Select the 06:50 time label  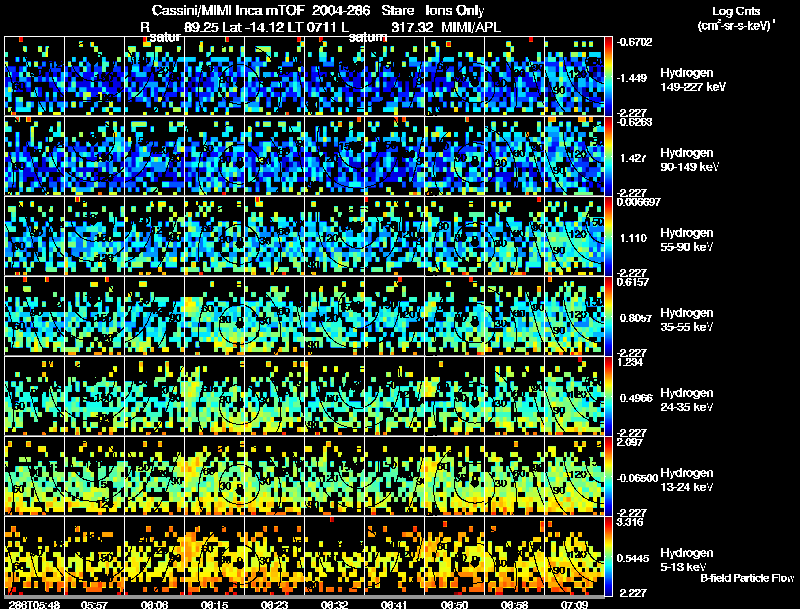tap(454, 604)
